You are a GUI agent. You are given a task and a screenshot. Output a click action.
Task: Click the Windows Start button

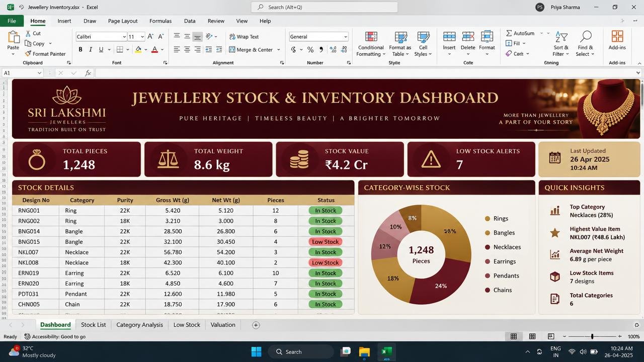[x=256, y=351]
